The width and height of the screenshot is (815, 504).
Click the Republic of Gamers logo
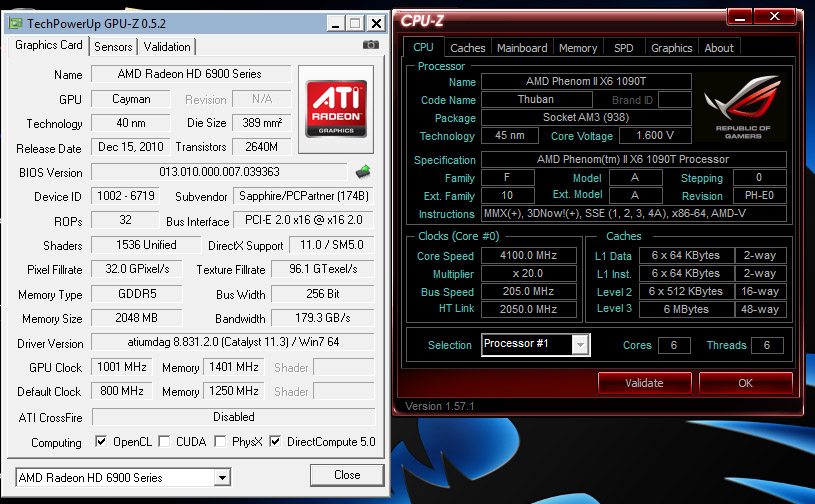pyautogui.click(x=743, y=107)
